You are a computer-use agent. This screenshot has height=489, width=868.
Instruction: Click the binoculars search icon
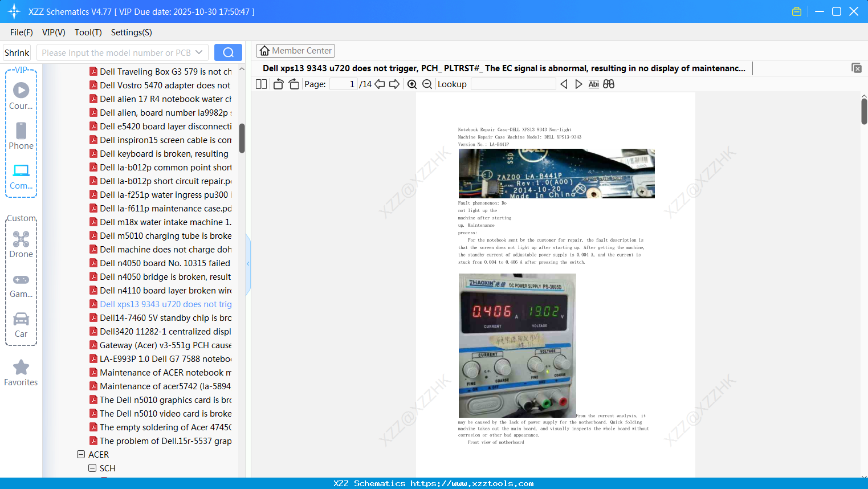(609, 84)
